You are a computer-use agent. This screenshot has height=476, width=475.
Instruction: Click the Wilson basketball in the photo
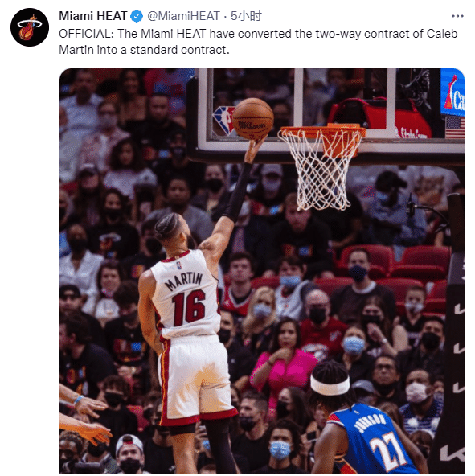click(x=253, y=119)
